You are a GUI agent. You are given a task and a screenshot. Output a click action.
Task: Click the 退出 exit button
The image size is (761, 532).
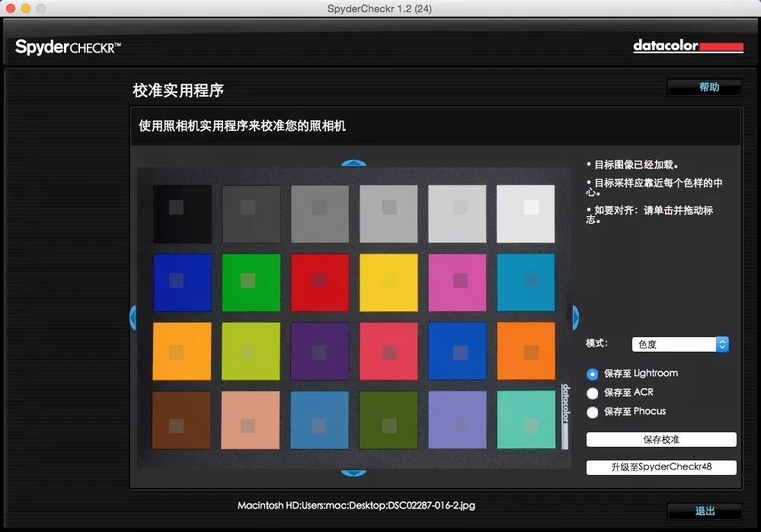tap(705, 511)
